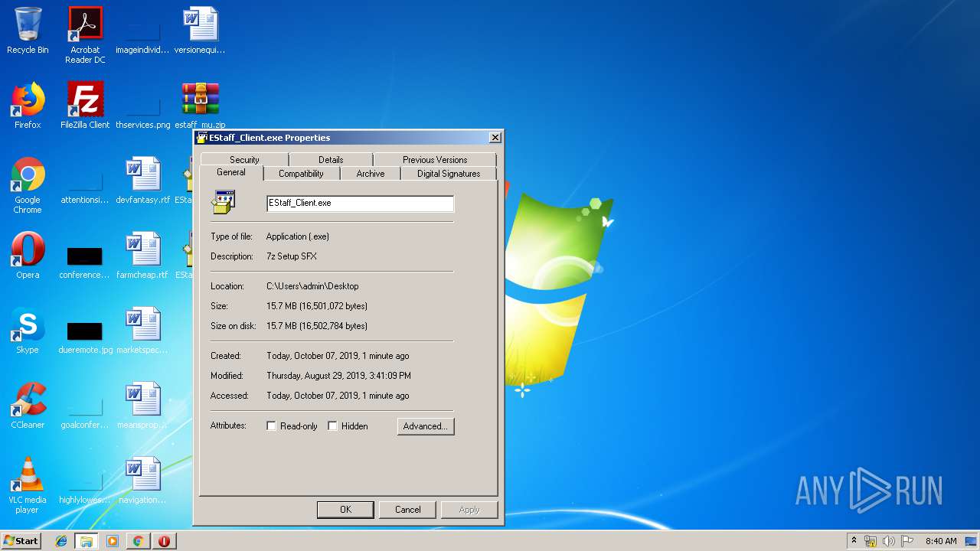980x551 pixels.
Task: Launch Google Chrome desktop shortcut
Action: (28, 185)
